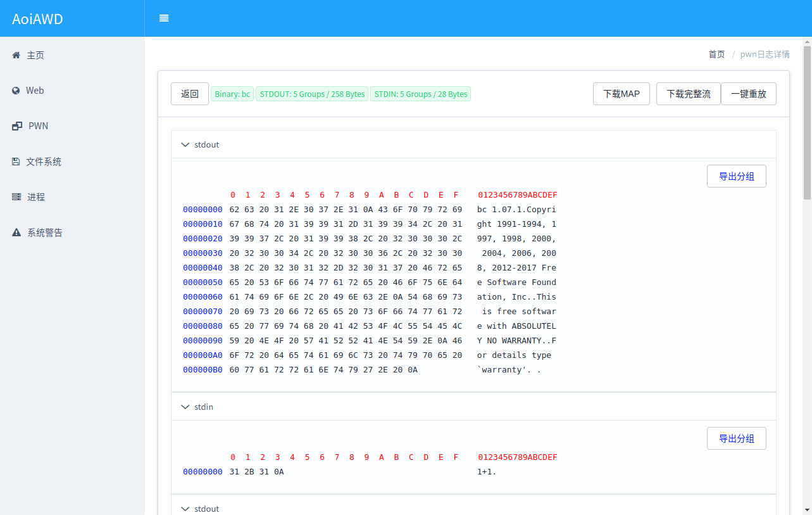Click the PWN windows icon in sidebar
The width and height of the screenshot is (812, 515).
(x=17, y=126)
